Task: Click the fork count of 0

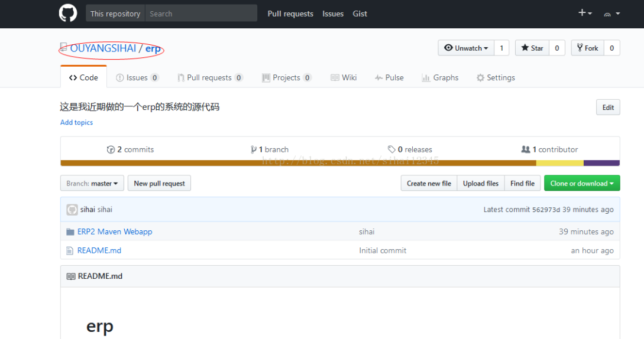Action: point(611,48)
